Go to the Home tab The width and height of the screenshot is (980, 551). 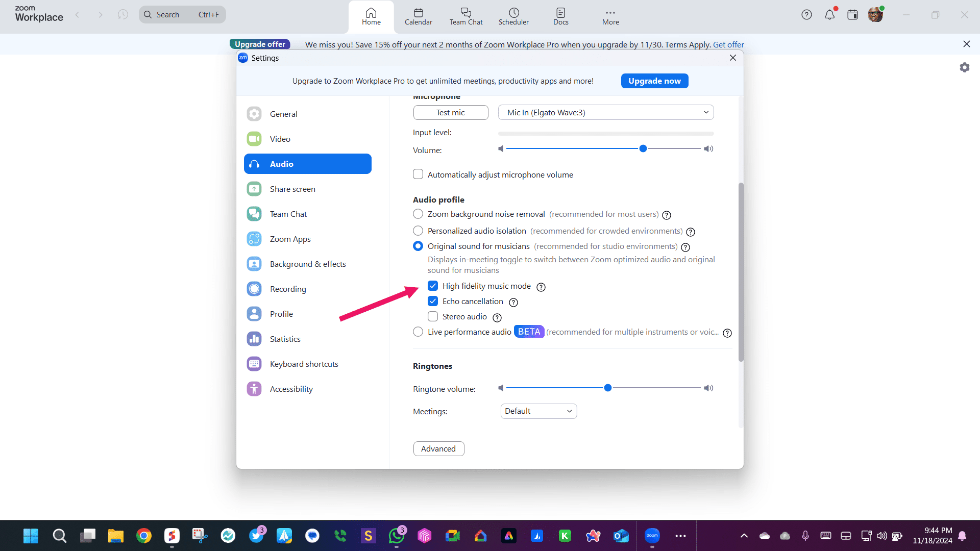point(371,16)
